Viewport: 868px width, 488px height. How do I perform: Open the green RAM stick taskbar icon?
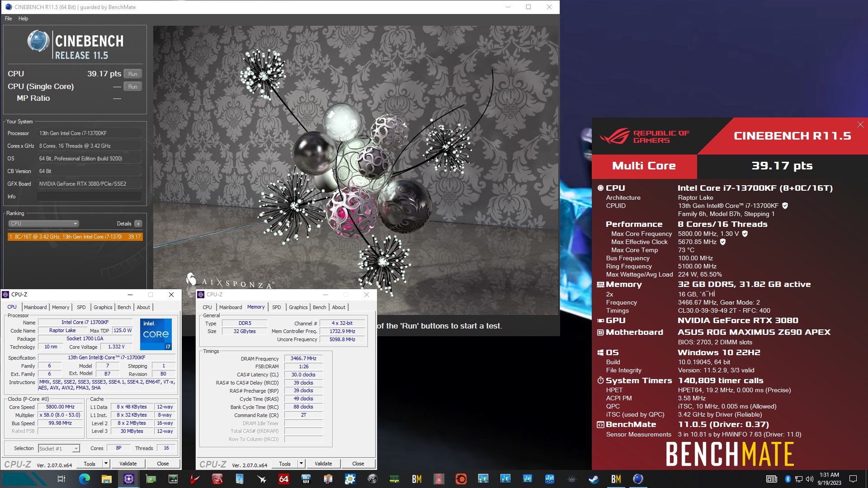(x=394, y=479)
